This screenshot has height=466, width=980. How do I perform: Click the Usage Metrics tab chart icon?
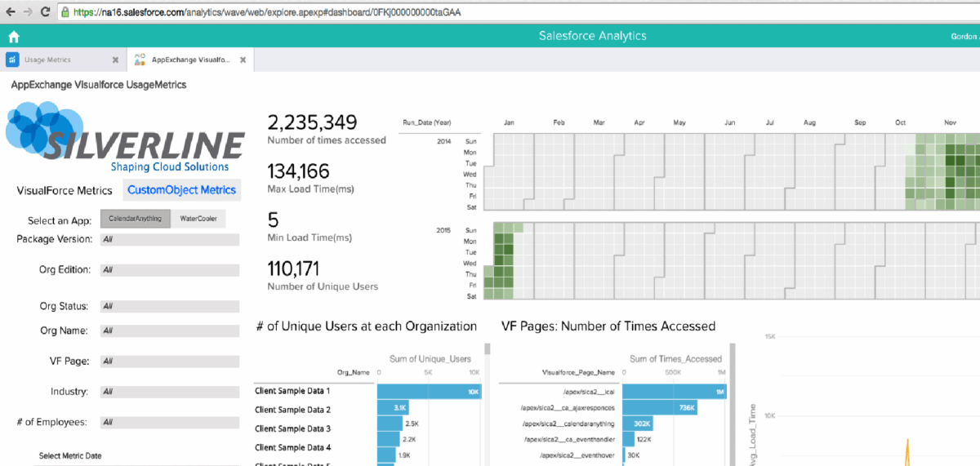click(x=12, y=60)
